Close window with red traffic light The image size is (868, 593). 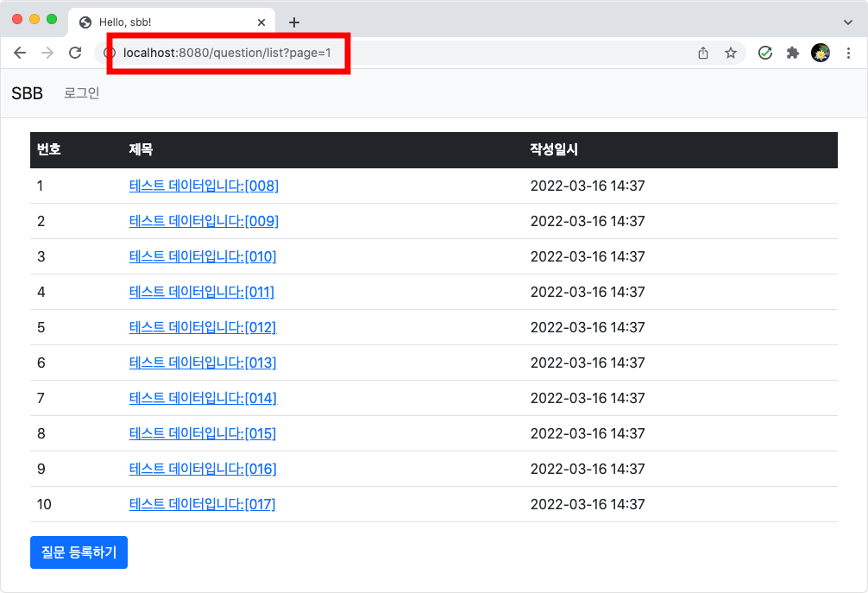17,19
